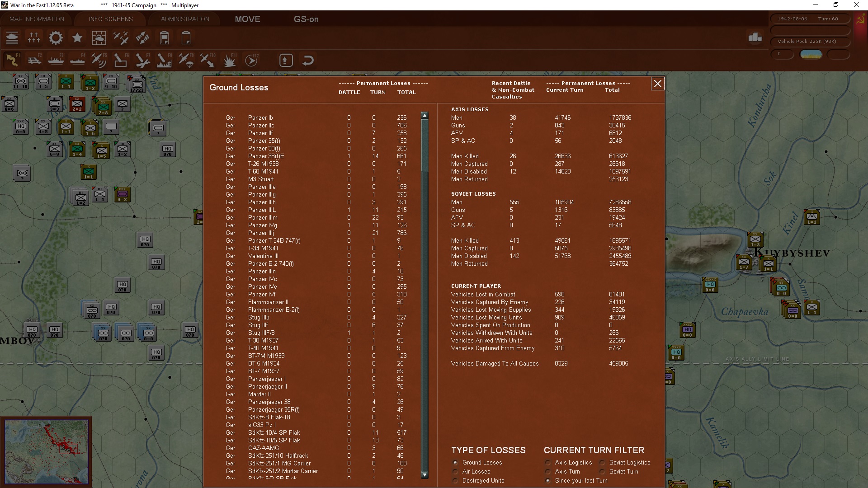Open the ADMINISTRATION tab
Image resolution: width=868 pixels, height=488 pixels.
click(185, 19)
